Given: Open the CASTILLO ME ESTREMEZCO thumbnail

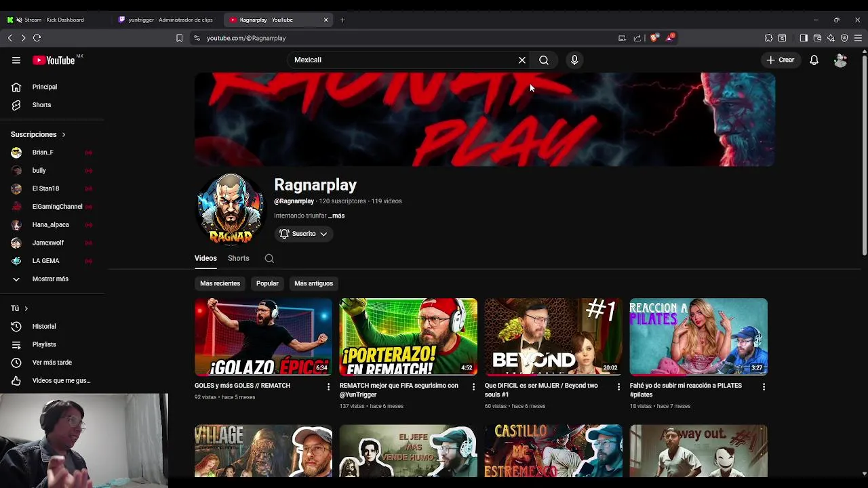Looking at the screenshot, I should point(553,451).
